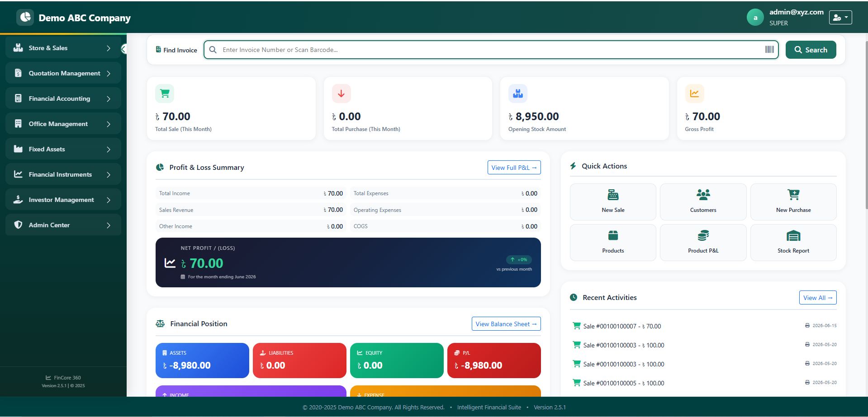Click the red LIABILITIES card
Screen dimensions: 868x417
[x=299, y=361]
